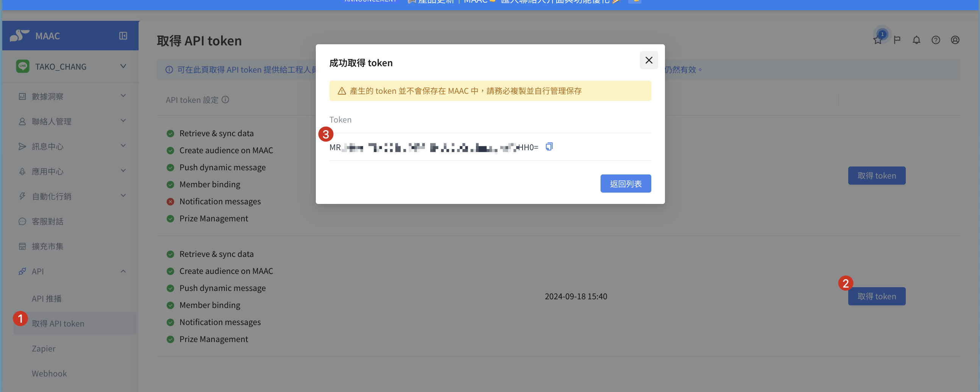The image size is (980, 392).
Task: Click the 返回列表 button
Action: [626, 184]
